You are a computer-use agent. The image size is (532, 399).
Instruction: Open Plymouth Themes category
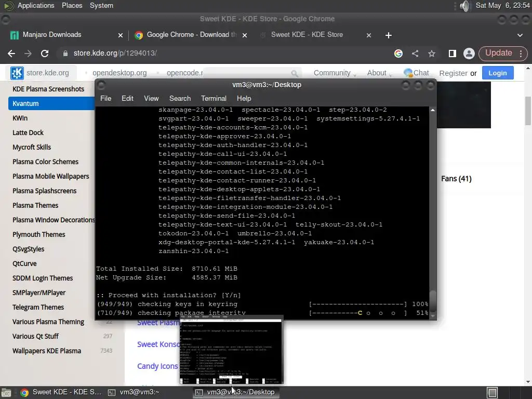coord(38,234)
